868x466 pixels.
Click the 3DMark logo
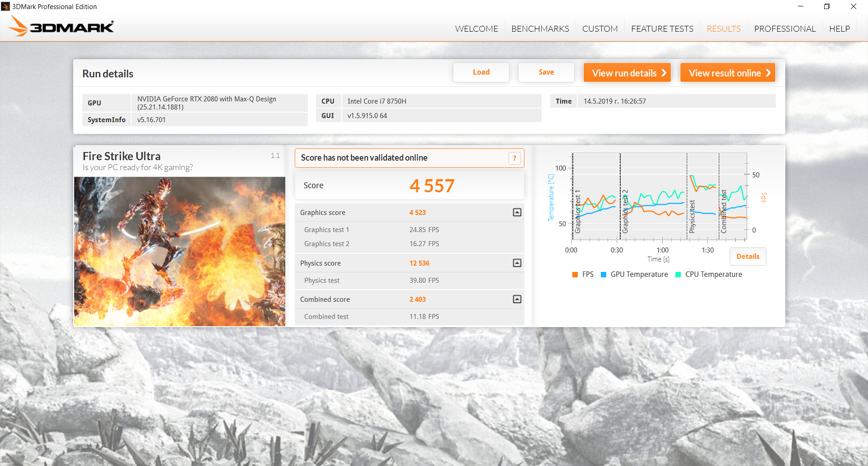[61, 26]
